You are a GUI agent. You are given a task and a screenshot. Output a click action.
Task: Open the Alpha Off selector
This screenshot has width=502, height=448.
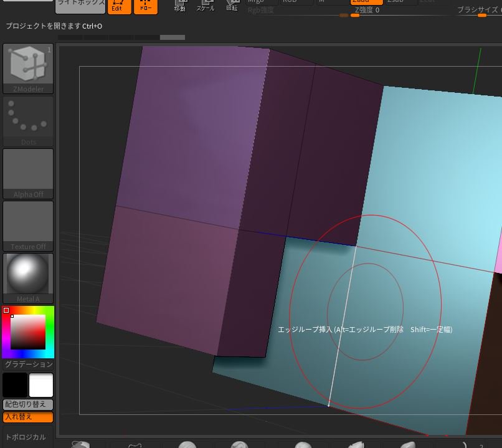point(28,174)
